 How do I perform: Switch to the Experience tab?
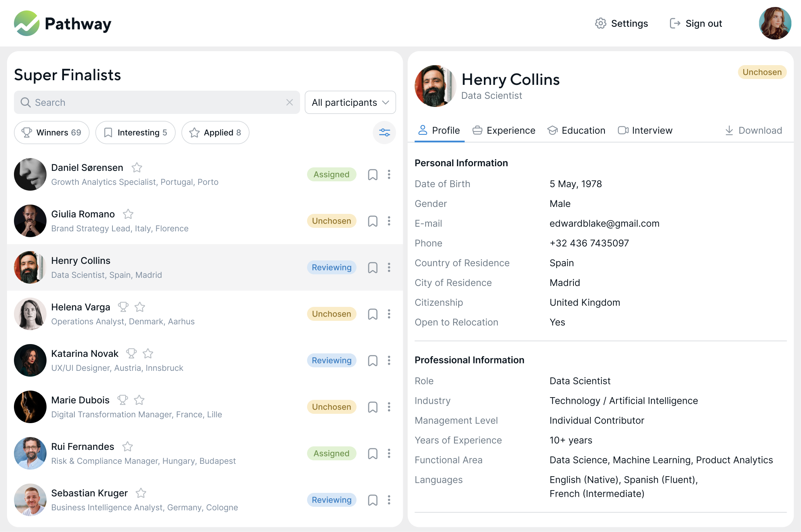[504, 131]
